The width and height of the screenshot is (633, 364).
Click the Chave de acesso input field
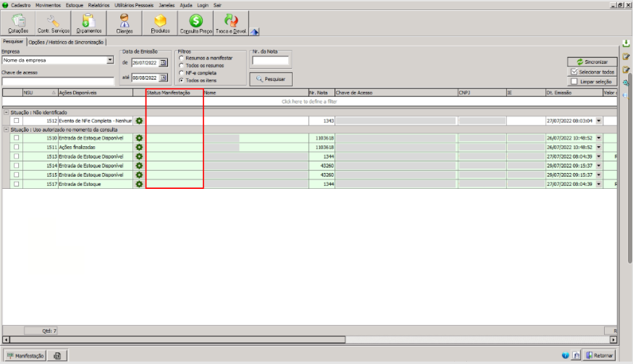(58, 82)
